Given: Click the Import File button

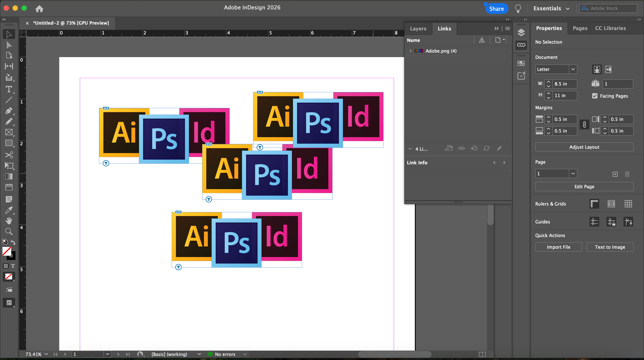Looking at the screenshot, I should tap(558, 247).
